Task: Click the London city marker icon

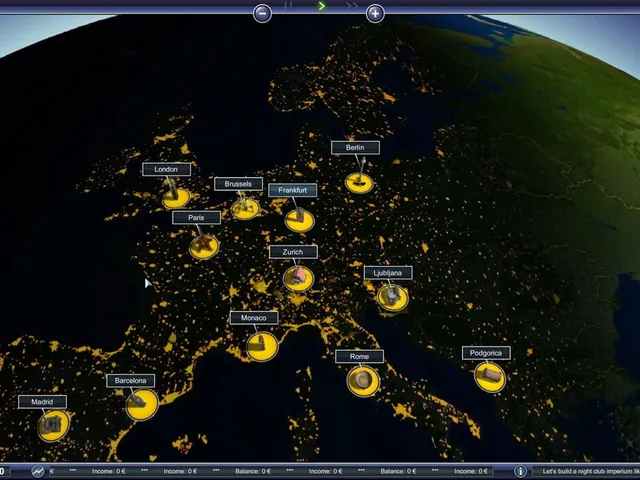Action: coord(176,198)
